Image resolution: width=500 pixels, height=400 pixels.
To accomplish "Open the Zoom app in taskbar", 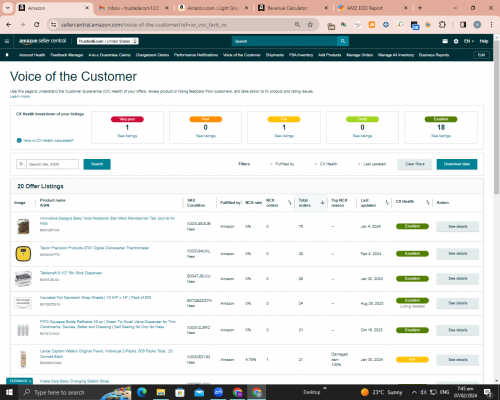I will [218, 392].
